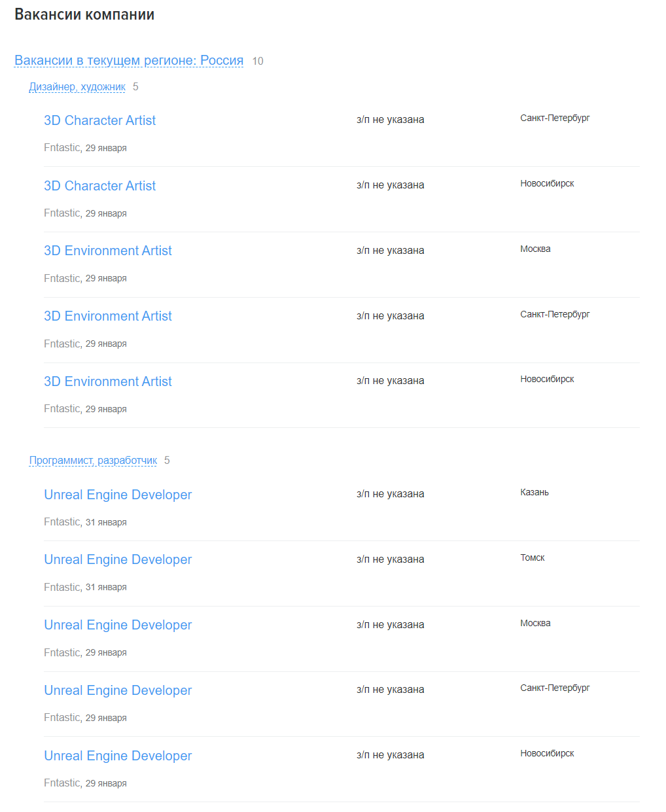Image resolution: width=666 pixels, height=812 pixels.
Task: Open 3D Environment Artist vacancy in Новосибирск
Action: (108, 381)
